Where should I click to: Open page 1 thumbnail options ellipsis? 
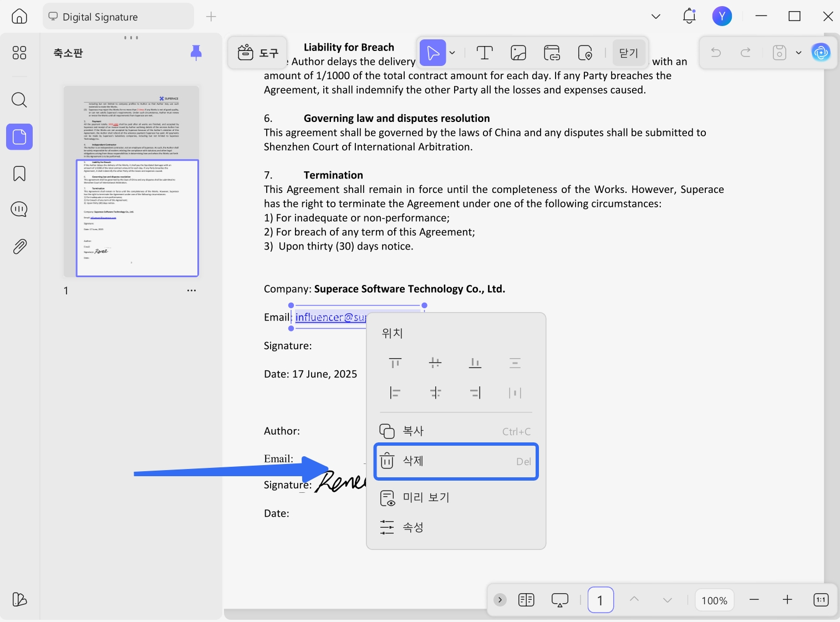(191, 290)
